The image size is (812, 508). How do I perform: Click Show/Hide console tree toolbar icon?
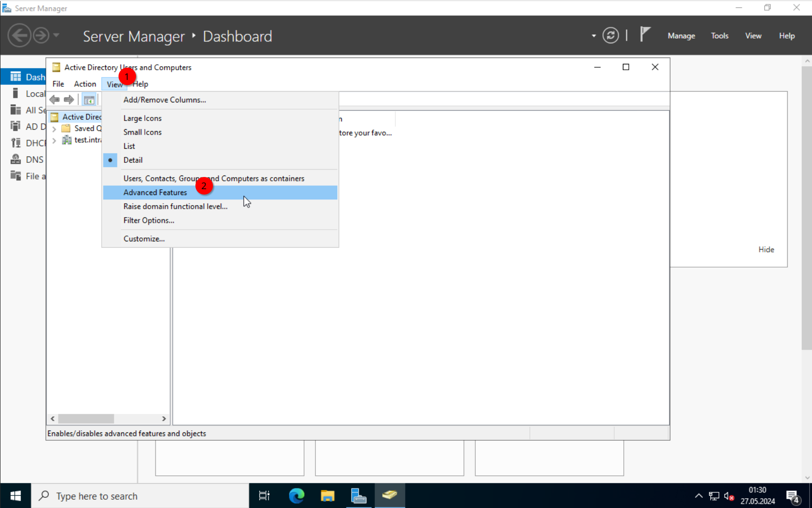pyautogui.click(x=89, y=100)
